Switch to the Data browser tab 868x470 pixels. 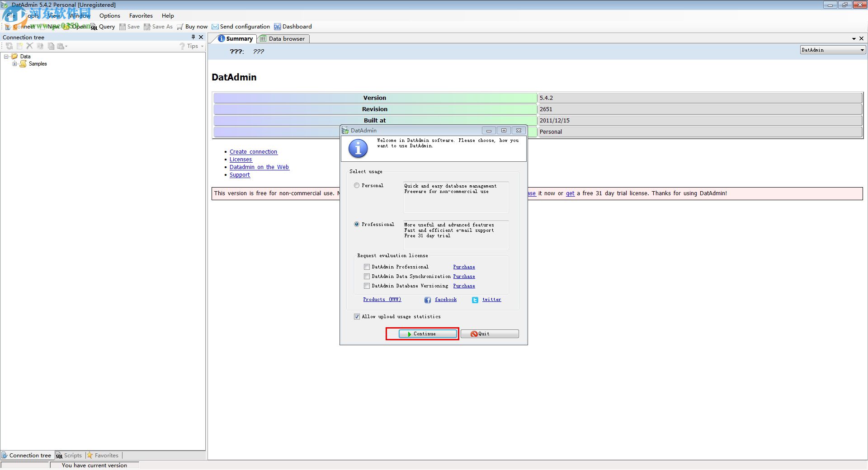[x=283, y=39]
